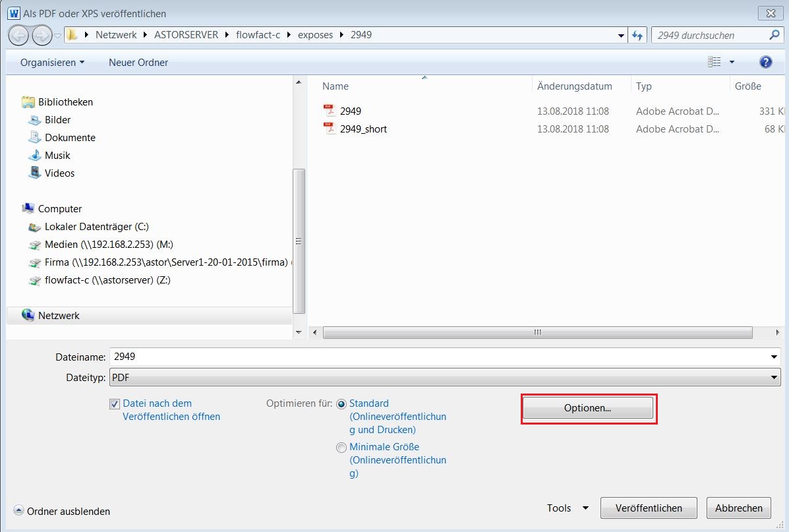This screenshot has width=789, height=532.
Task: Select the 2949 PDF file
Action: 350,111
